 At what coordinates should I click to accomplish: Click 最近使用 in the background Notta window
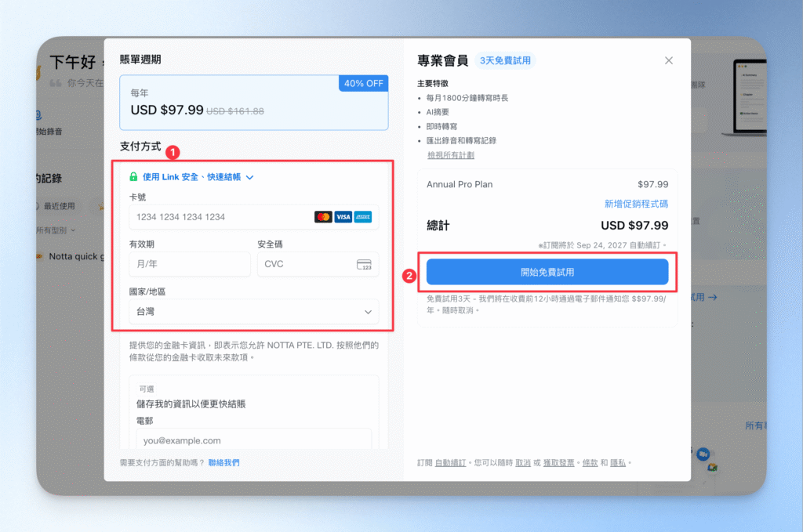(x=59, y=205)
